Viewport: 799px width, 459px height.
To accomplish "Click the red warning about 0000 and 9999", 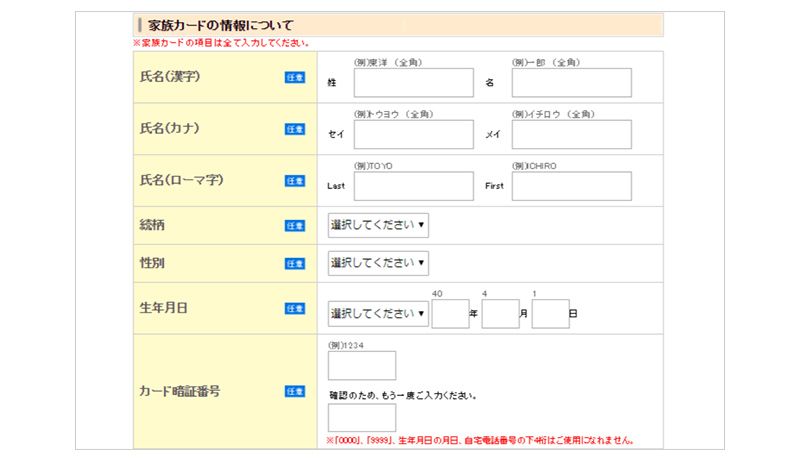I will coord(480,440).
